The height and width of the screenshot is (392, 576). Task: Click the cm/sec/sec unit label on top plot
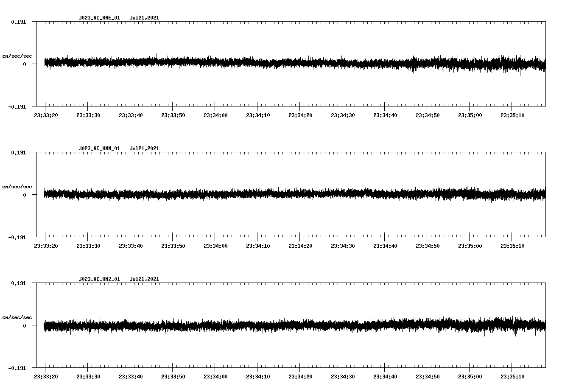(x=18, y=56)
